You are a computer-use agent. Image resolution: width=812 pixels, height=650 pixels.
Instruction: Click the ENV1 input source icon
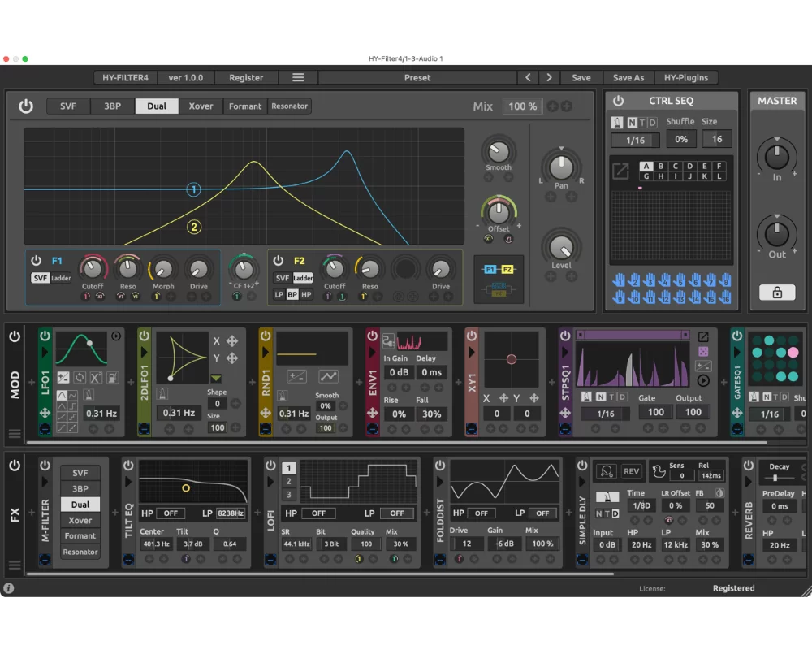[388, 340]
